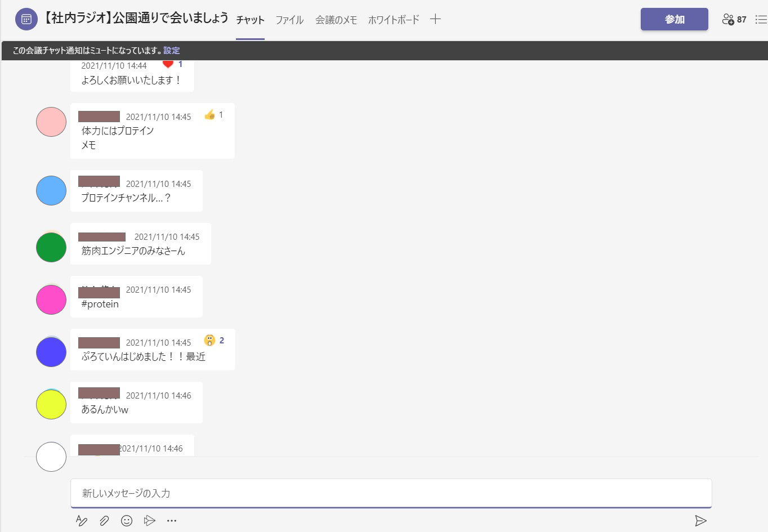Click the magenta avatar of #protein sender
Viewport: 768px width, 532px height.
(x=51, y=299)
